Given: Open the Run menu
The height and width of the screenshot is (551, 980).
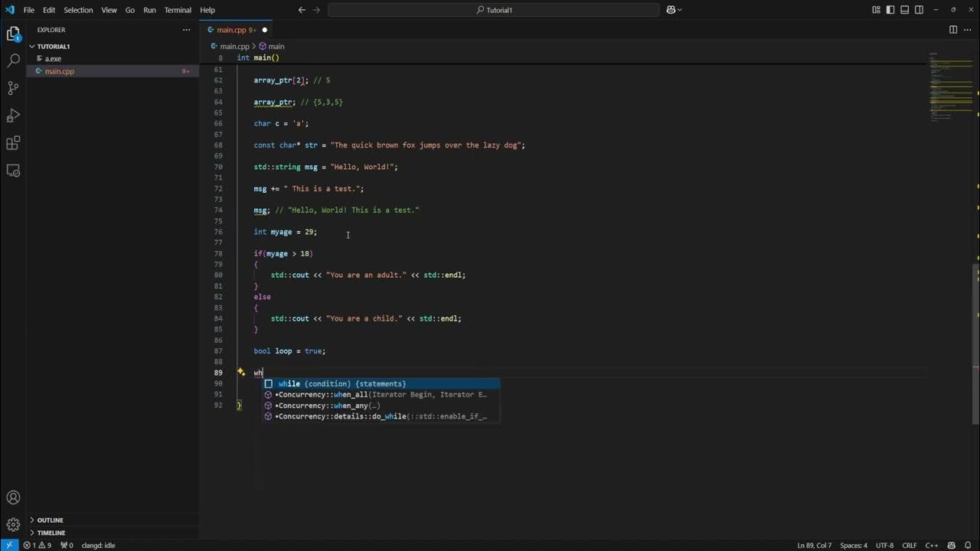Looking at the screenshot, I should 149,10.
